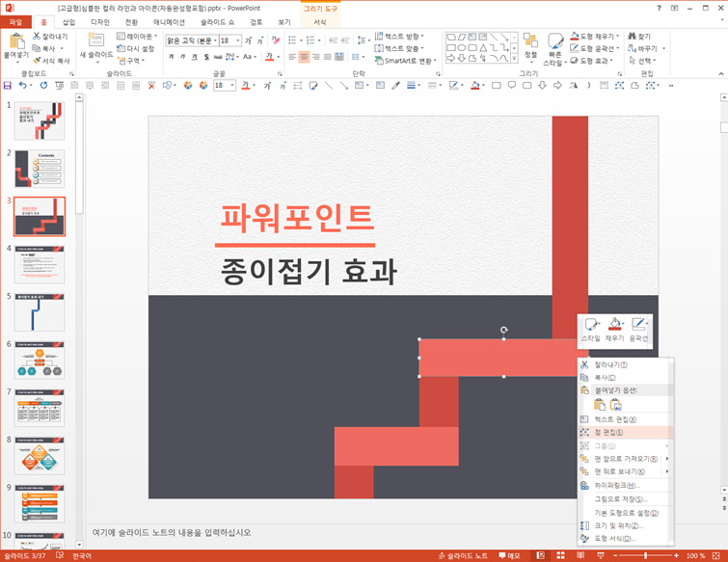
Task: Open Shape Fill (도형 채우기) dropdown
Action: pos(595,37)
